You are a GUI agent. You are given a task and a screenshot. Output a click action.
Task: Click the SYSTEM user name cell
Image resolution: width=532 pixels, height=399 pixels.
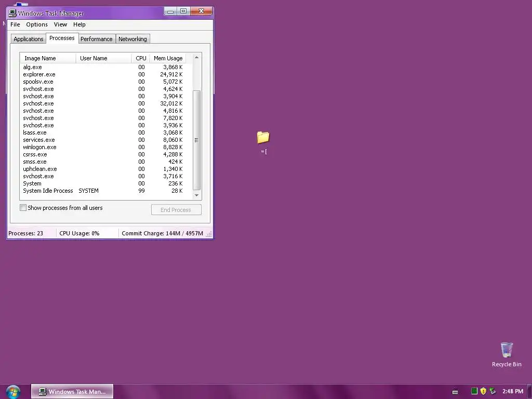click(88, 191)
